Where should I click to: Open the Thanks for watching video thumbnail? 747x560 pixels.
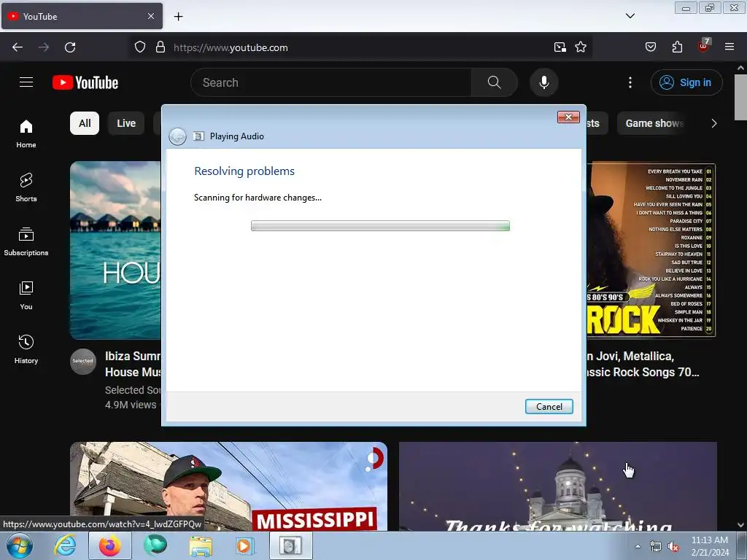(x=558, y=486)
